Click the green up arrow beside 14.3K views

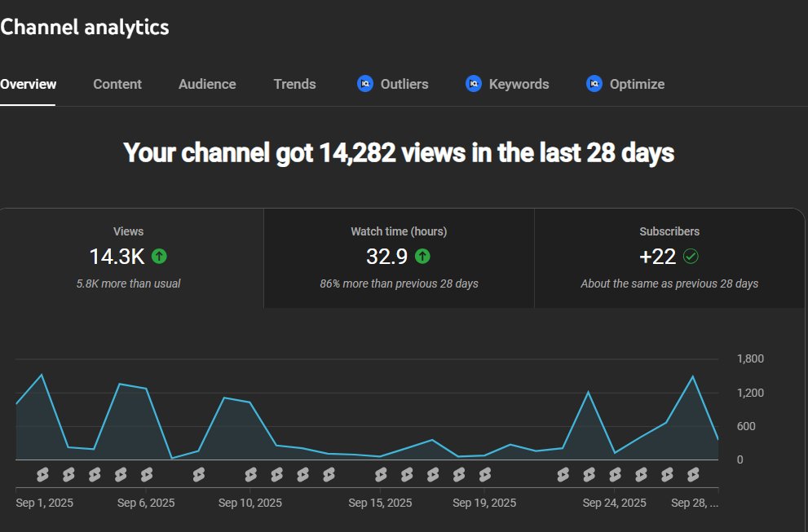(160, 257)
